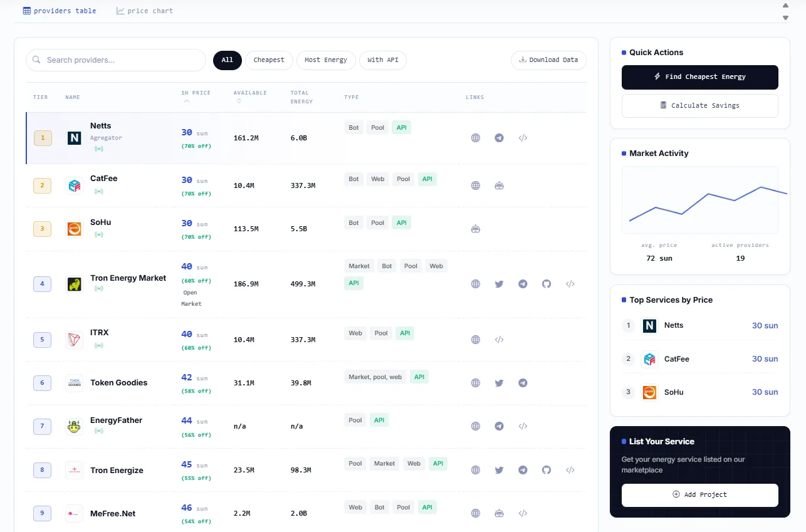The image size is (806, 532).
Task: Click the Market Activity line chart
Action: point(700,200)
